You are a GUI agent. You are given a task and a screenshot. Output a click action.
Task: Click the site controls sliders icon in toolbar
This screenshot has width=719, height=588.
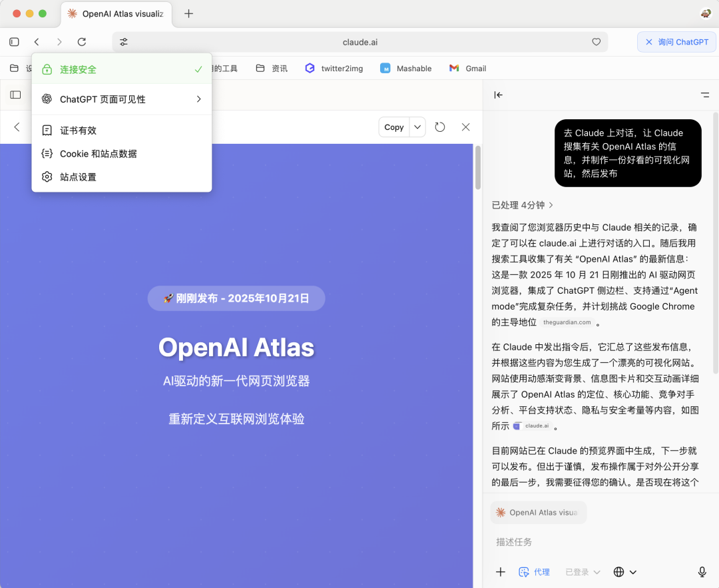click(x=123, y=41)
